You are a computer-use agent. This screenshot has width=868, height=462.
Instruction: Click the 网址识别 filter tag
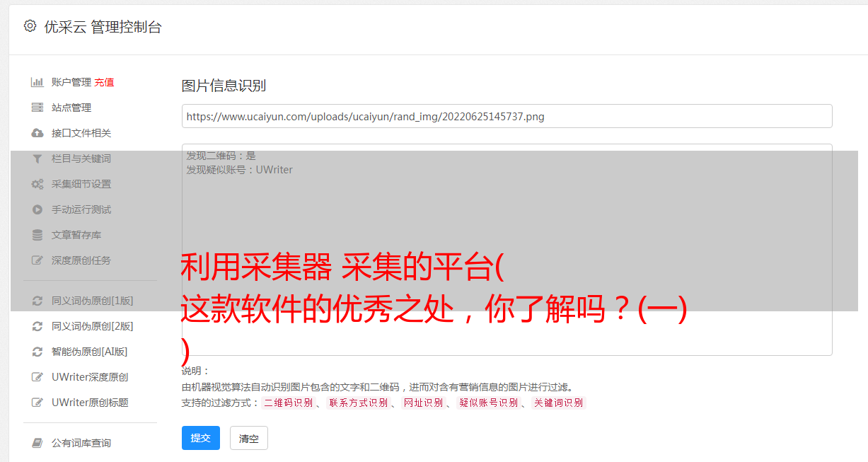(x=424, y=403)
